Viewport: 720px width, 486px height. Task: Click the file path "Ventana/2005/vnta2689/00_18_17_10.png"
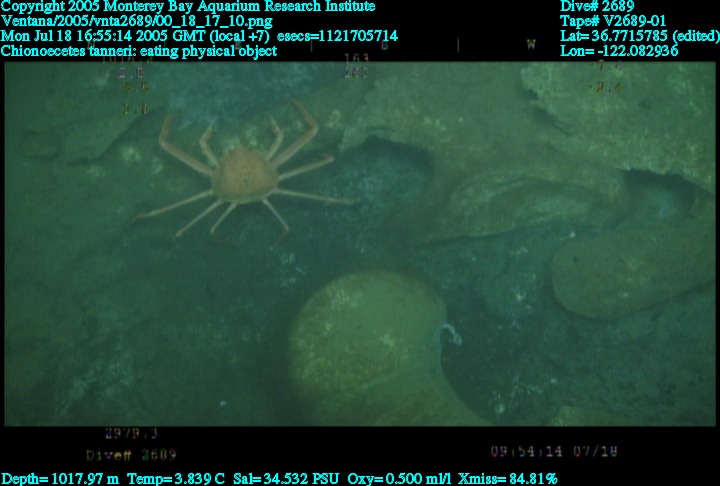click(136, 21)
